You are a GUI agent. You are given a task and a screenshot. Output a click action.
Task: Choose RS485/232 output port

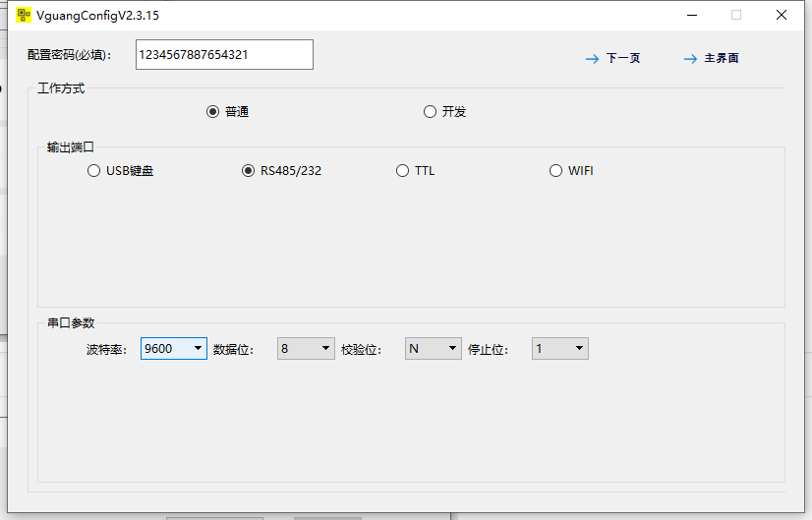click(x=248, y=171)
